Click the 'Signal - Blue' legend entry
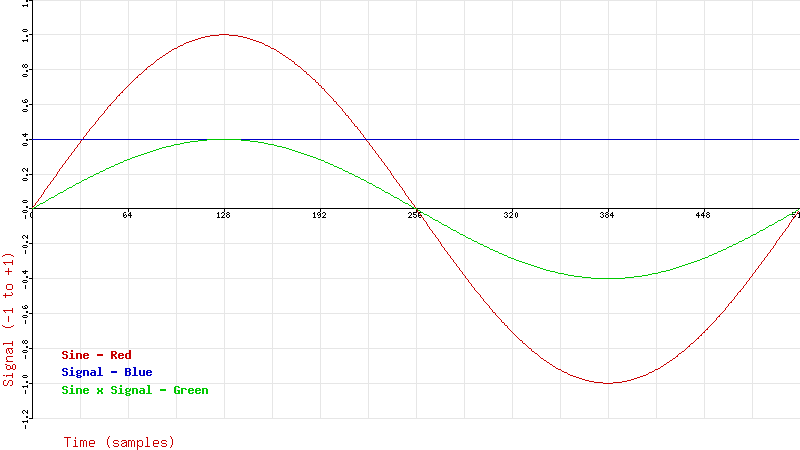The height and width of the screenshot is (450, 800). pos(107,372)
